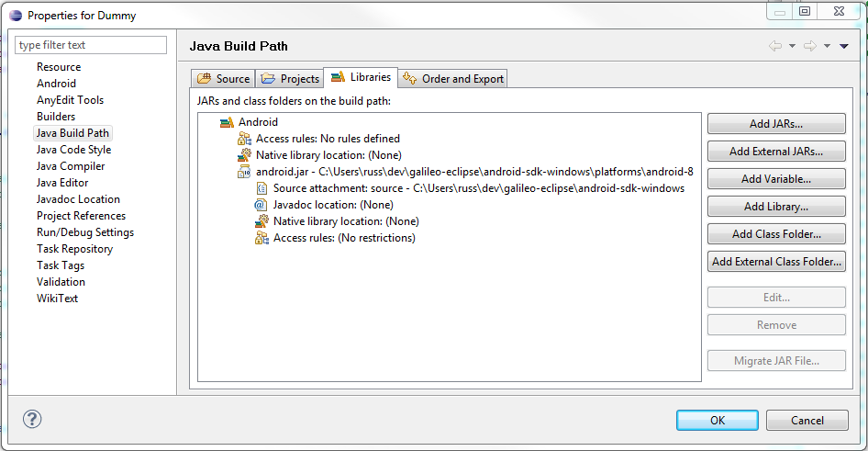Switch to the Source tab
Screen dimensions: 868x451
pyautogui.click(x=223, y=79)
